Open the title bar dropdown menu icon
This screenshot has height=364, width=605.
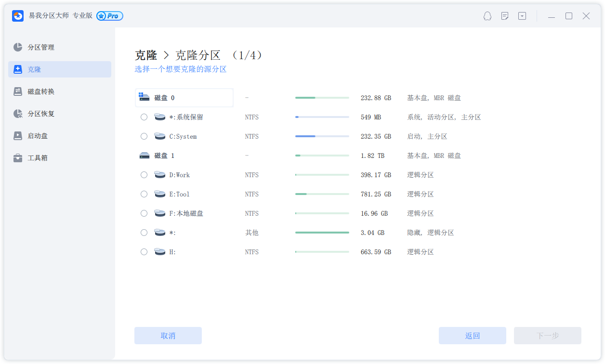point(522,16)
